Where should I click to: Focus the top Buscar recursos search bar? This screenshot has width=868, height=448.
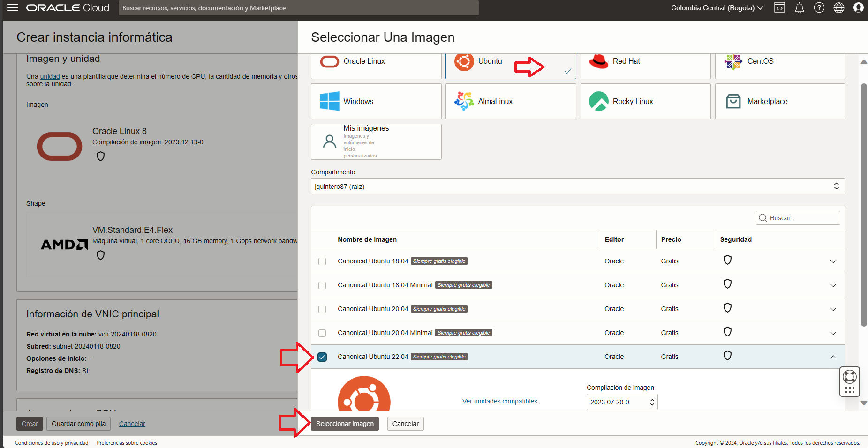click(x=298, y=8)
